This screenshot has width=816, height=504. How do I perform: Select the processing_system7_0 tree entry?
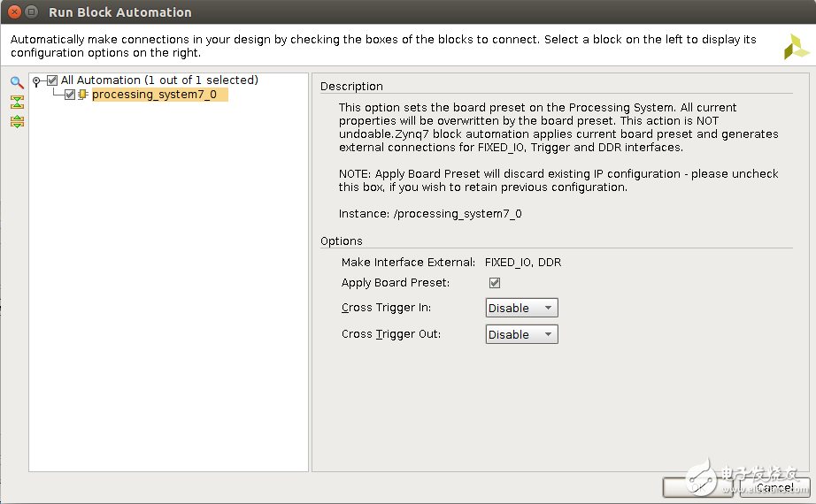pyautogui.click(x=154, y=95)
